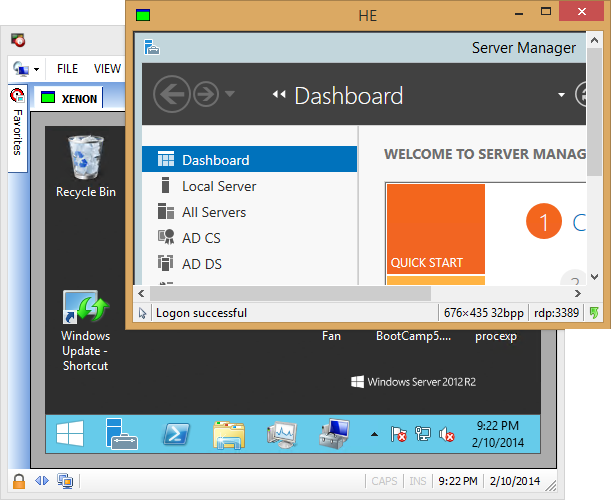611x500 pixels.
Task: Click scroll up arrow in HE window
Action: click(594, 40)
